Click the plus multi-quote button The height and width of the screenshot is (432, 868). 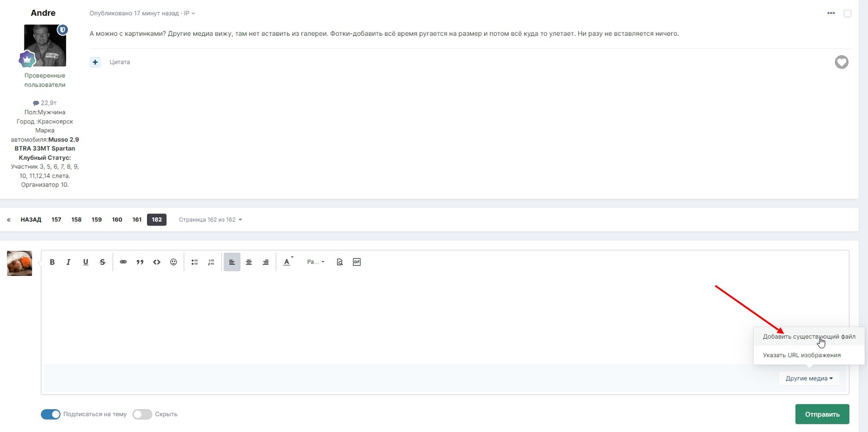pyautogui.click(x=95, y=62)
